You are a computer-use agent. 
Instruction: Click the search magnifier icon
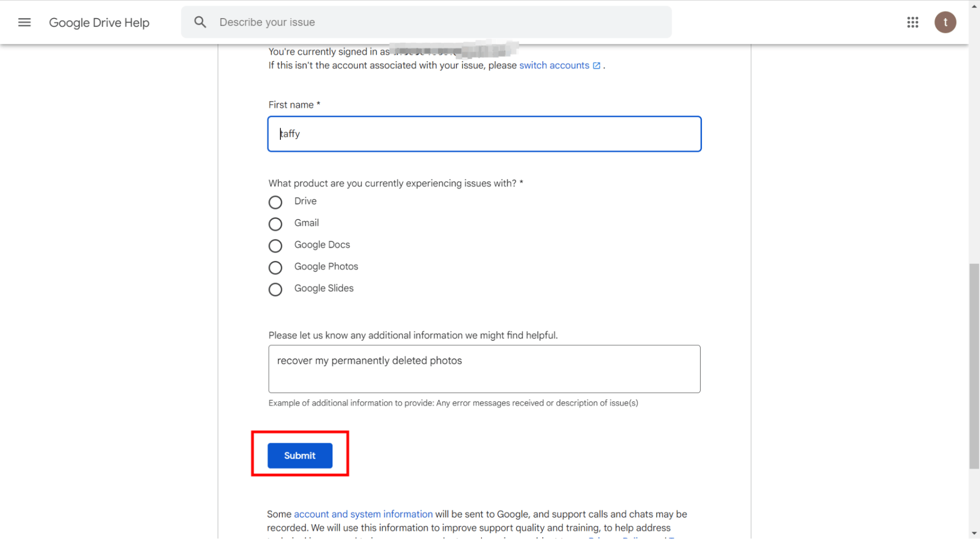[199, 22]
